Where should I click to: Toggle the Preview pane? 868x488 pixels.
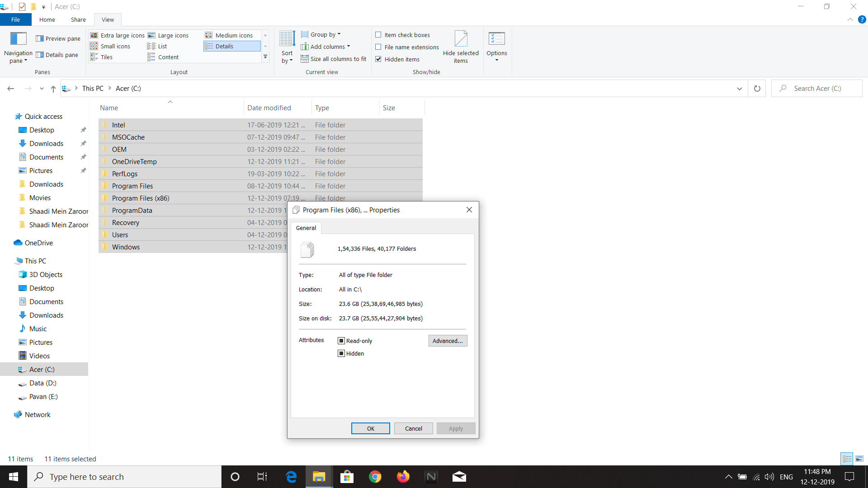pyautogui.click(x=58, y=38)
